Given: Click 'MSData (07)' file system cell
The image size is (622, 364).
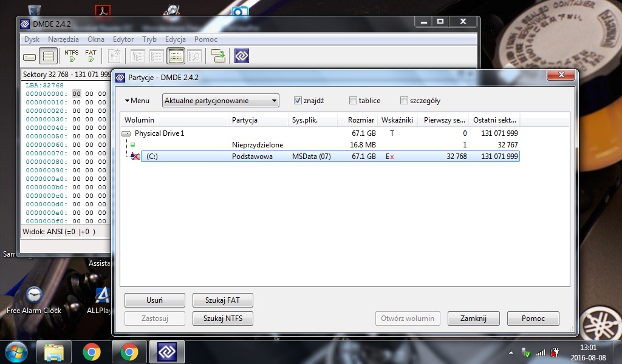Looking at the screenshot, I should pyautogui.click(x=312, y=157).
